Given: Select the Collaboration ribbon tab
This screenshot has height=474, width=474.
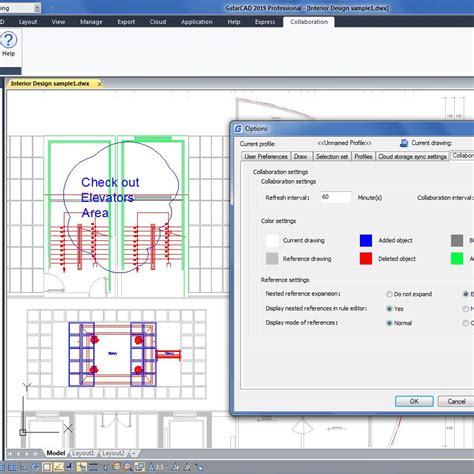Looking at the screenshot, I should (309, 22).
